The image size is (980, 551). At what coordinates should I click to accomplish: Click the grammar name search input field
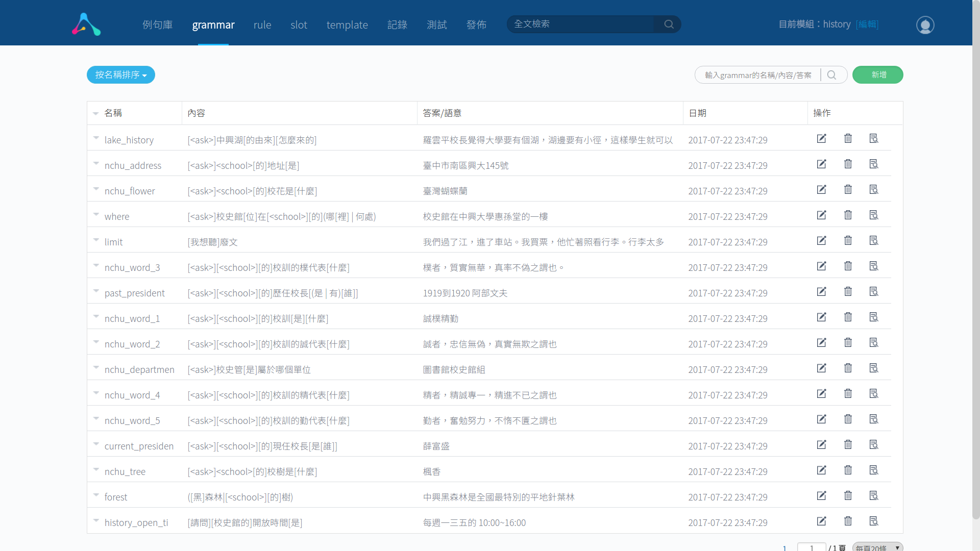[x=758, y=75]
